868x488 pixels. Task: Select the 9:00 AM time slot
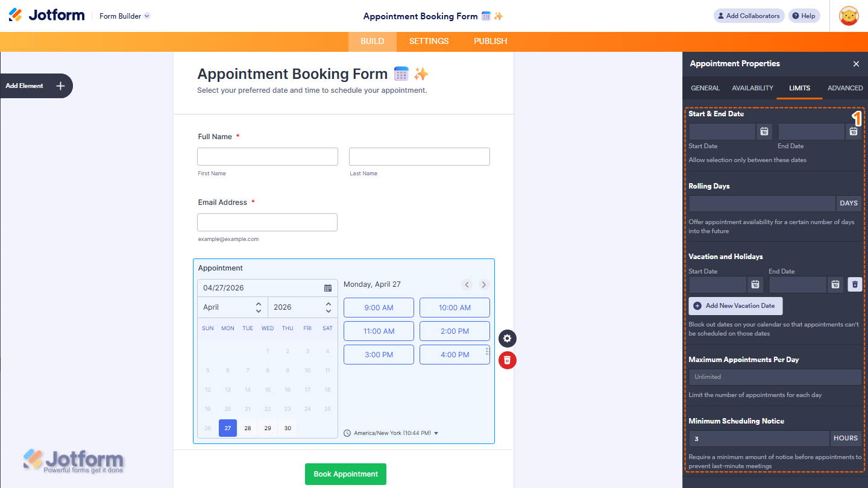(379, 307)
